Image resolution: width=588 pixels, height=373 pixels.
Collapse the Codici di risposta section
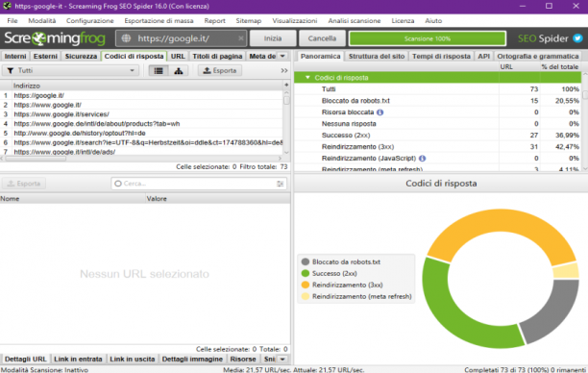(x=307, y=78)
